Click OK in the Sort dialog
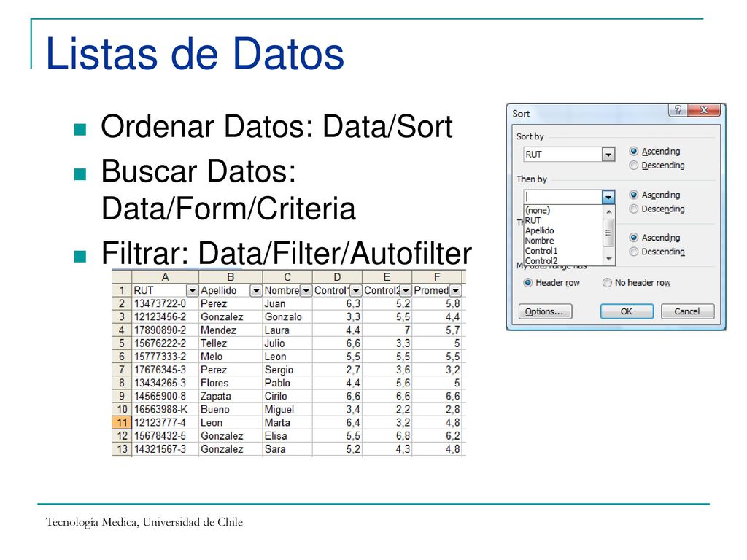Image resolution: width=747 pixels, height=560 pixels. [627, 311]
